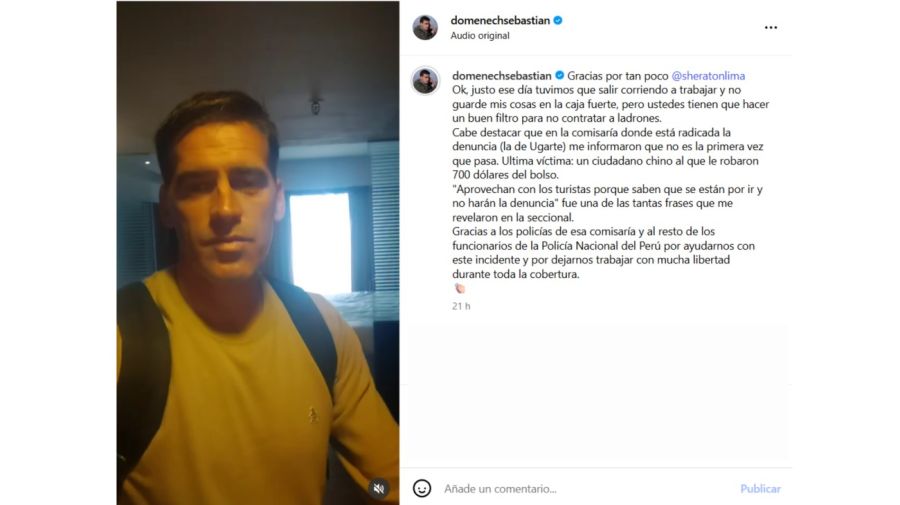
Task: Open the 21 h timestamp link
Action: pyautogui.click(x=461, y=306)
